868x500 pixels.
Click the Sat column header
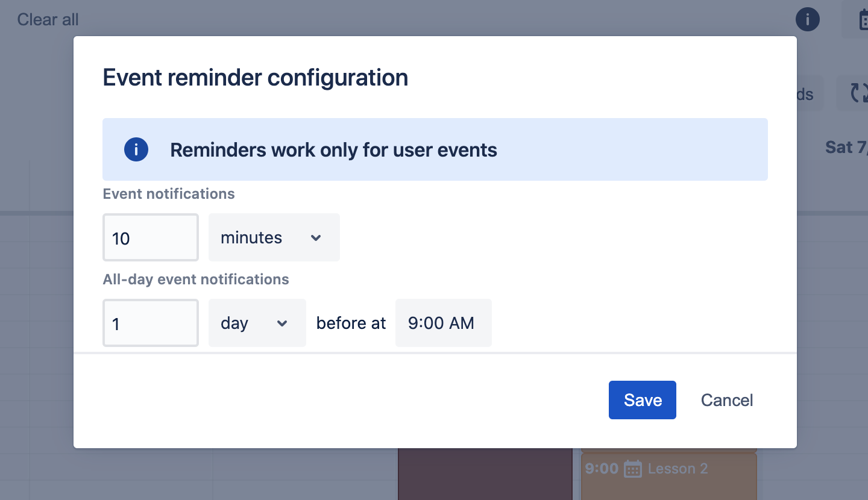click(845, 148)
